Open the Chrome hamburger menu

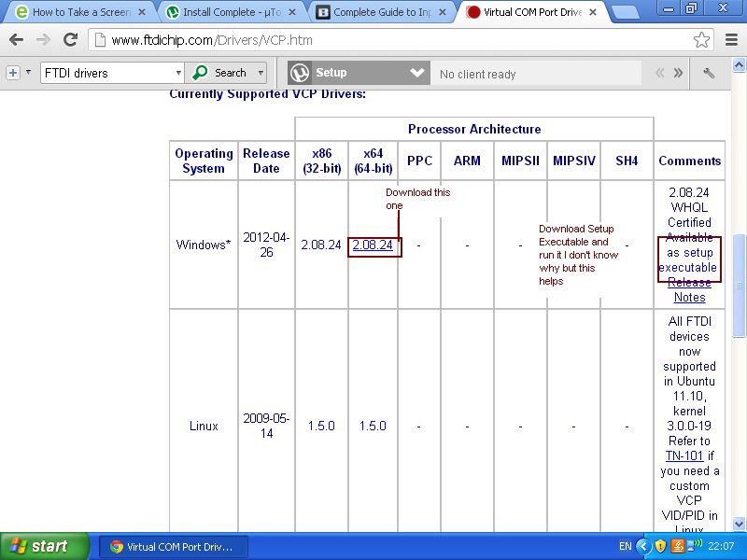click(x=731, y=40)
